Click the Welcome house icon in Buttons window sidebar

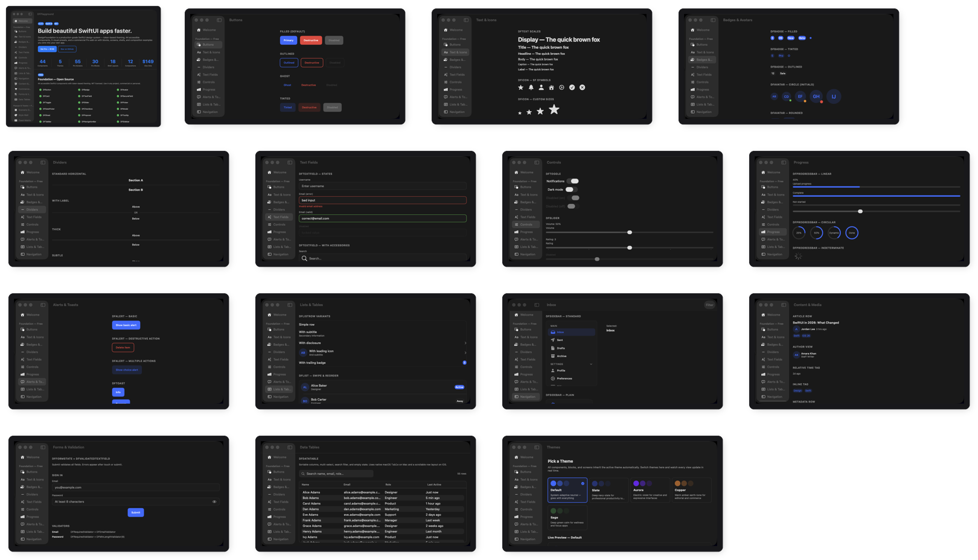199,30
